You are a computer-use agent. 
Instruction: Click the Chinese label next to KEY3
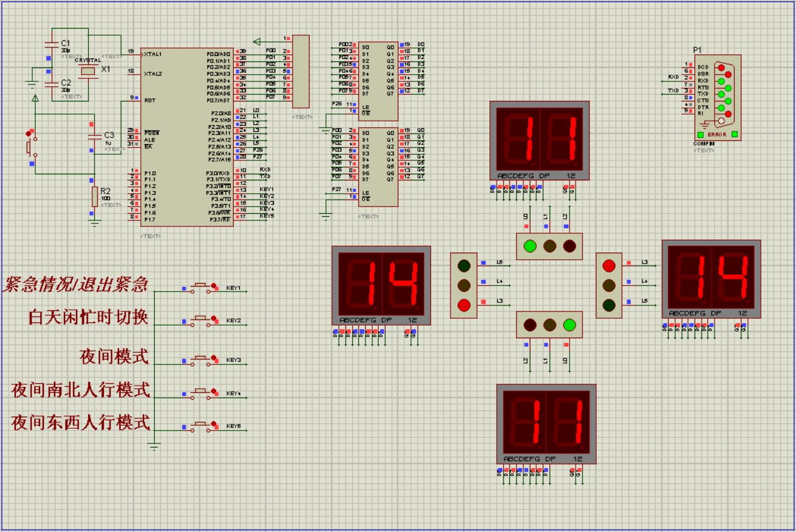(x=114, y=356)
